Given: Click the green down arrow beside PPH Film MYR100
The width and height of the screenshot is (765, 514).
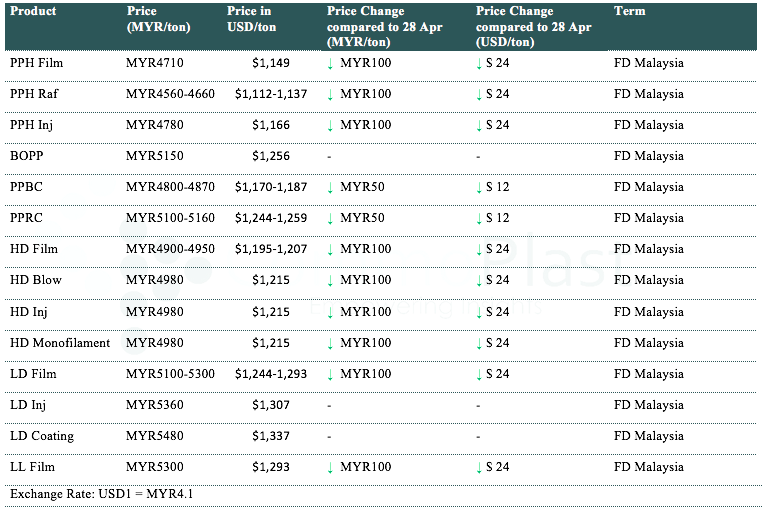Looking at the screenshot, I should pos(331,64).
